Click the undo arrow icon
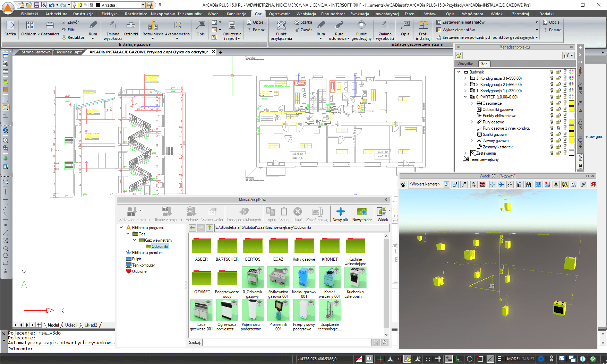607x364 pixels. tap(51, 5)
